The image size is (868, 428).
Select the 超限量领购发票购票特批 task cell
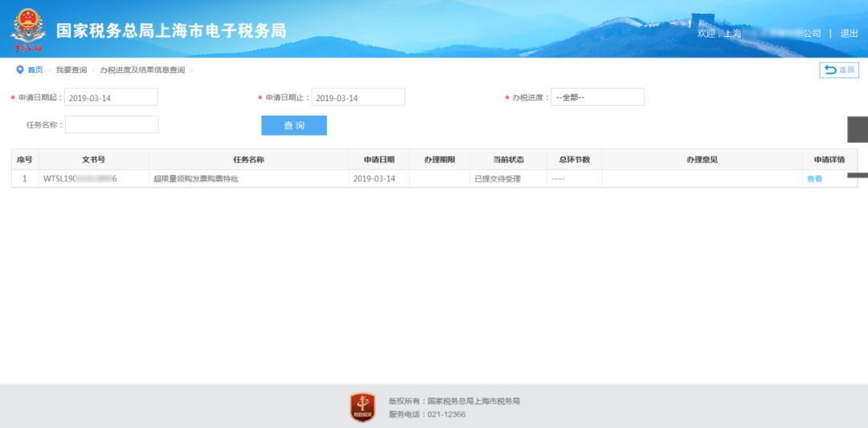tap(248, 178)
